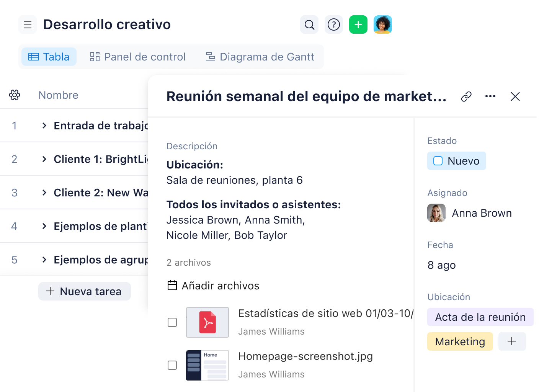The width and height of the screenshot is (539, 392).
Task: Expand the Cliente 1: BrightLi row
Action: click(44, 159)
